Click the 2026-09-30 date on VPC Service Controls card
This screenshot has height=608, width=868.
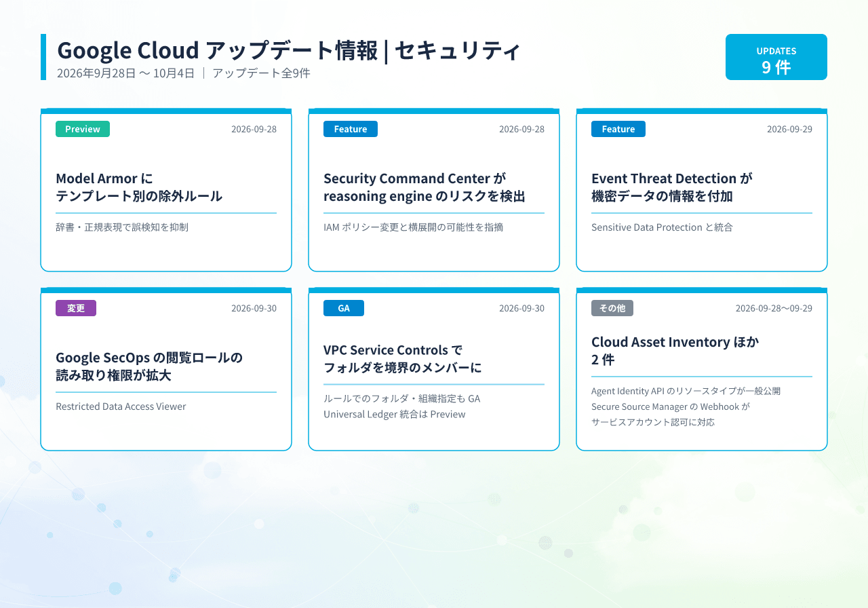click(521, 308)
